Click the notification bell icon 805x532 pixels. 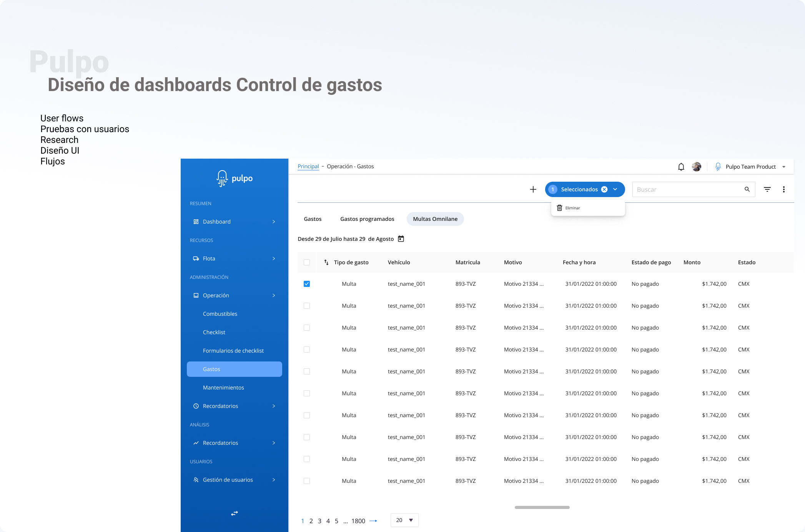pyautogui.click(x=681, y=167)
